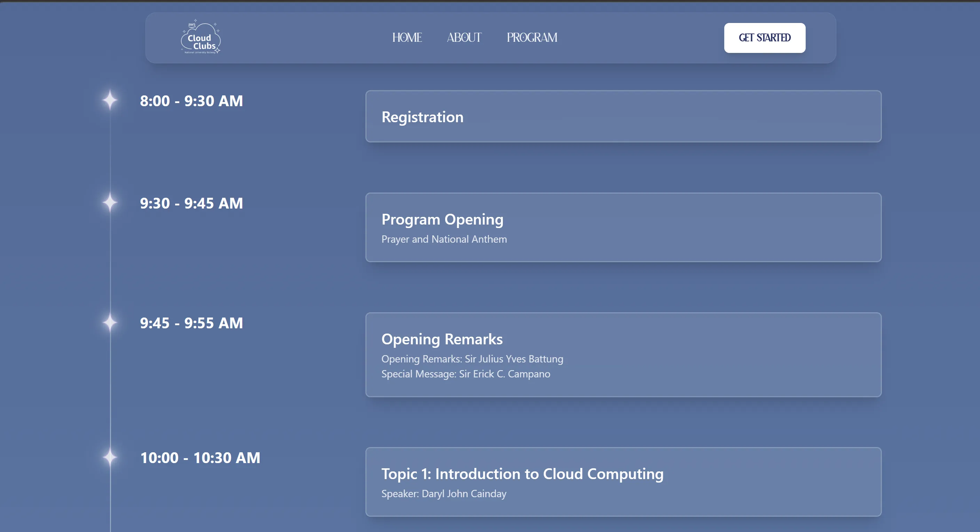Image resolution: width=980 pixels, height=532 pixels.
Task: Click the star marker beside 9:45 - 9:55 AM
Action: point(110,322)
